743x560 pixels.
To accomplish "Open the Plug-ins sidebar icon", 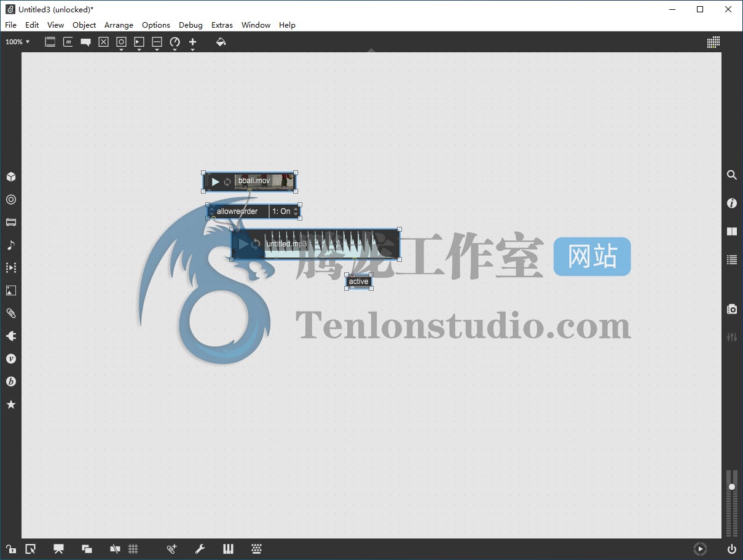I will point(10,336).
